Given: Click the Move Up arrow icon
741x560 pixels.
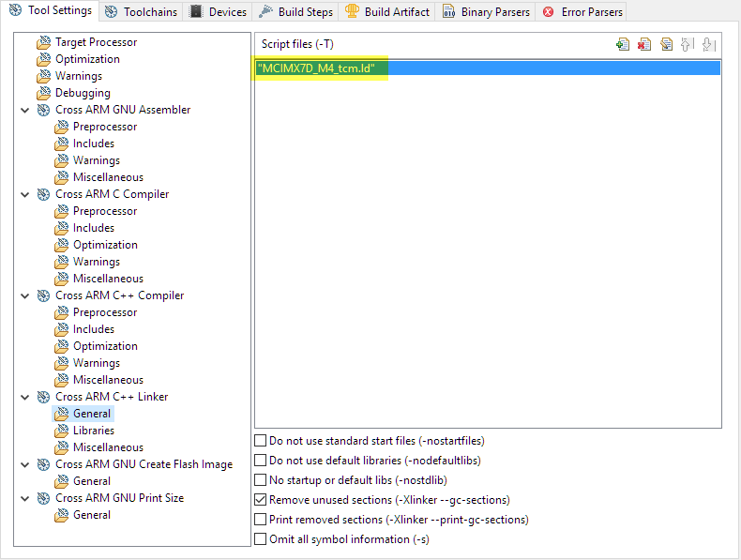Looking at the screenshot, I should [x=687, y=44].
